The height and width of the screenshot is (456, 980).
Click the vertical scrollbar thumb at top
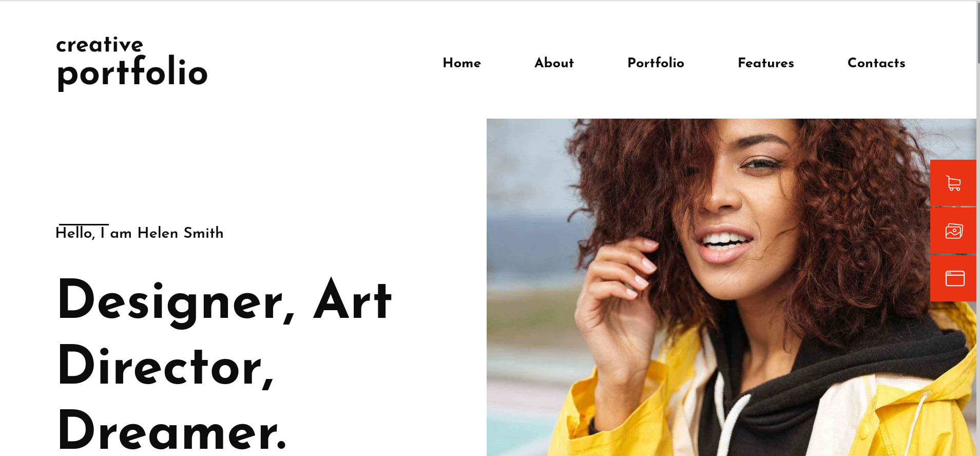(x=978, y=32)
